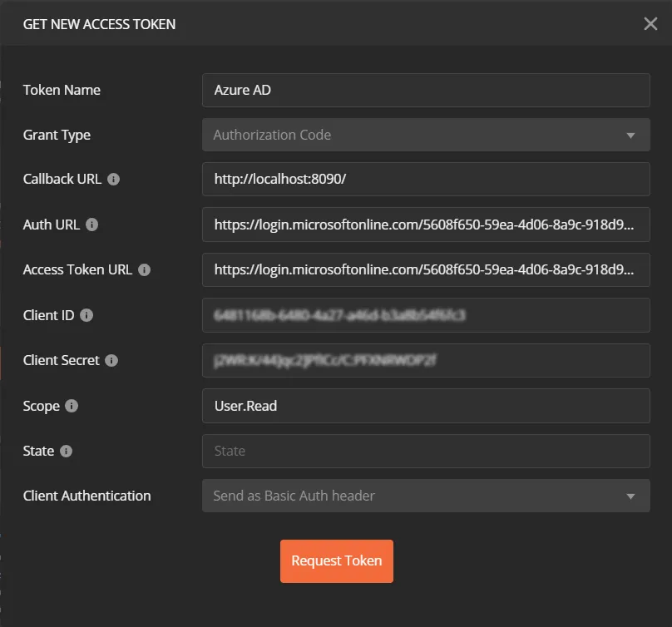This screenshot has width=672, height=627.
Task: Open the Grant Type dropdown
Action: tap(426, 135)
